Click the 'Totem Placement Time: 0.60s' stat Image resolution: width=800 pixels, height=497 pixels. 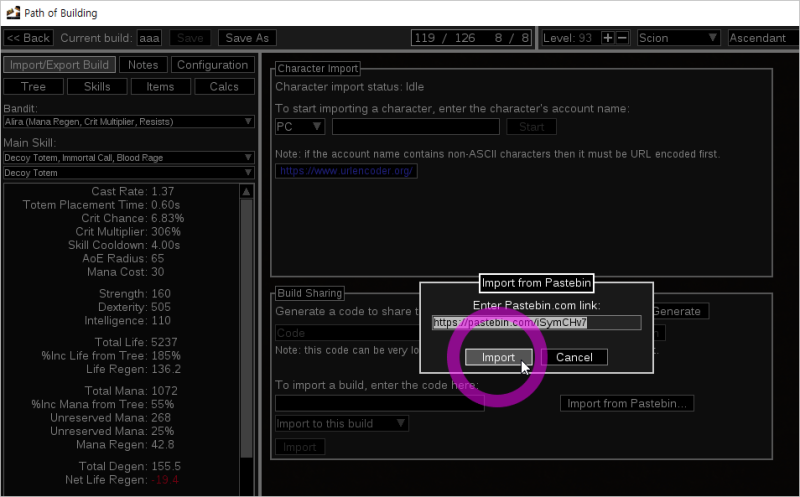coord(101,205)
